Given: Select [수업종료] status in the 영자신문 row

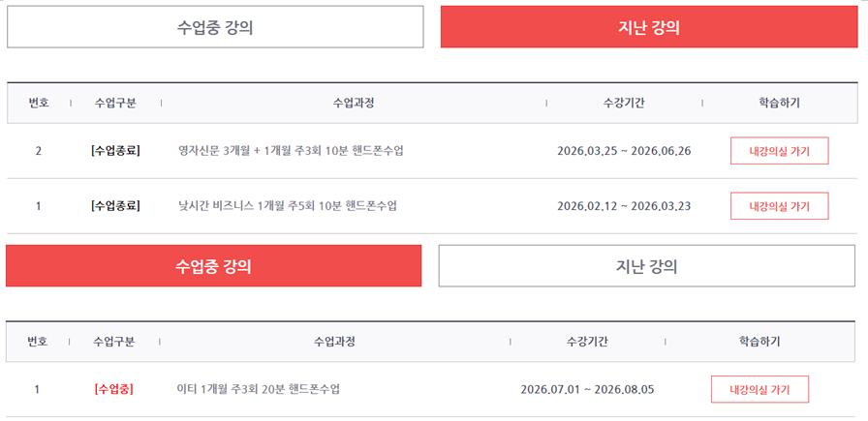Looking at the screenshot, I should click(115, 150).
